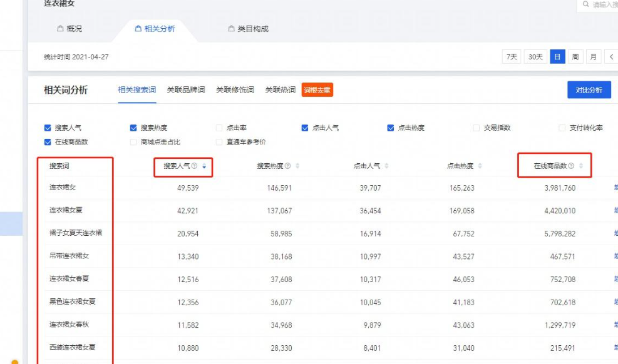
Task: Click the magnifier icon in search box
Action: tap(585, 4)
